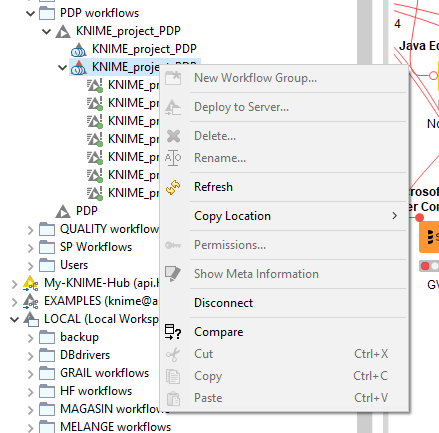Collapse the selected KNIME_project job tree

62,68
